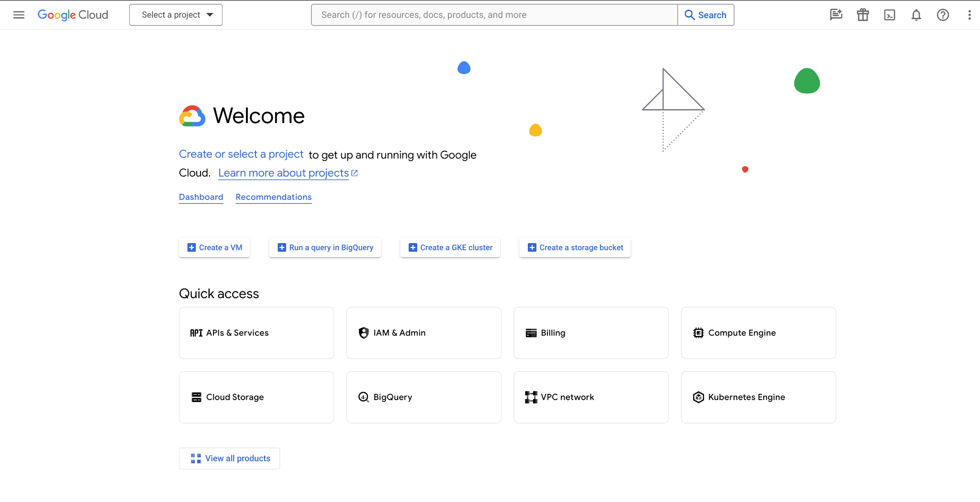Click the gift free trial icon
Image resolution: width=980 pixels, height=502 pixels.
click(x=863, y=15)
